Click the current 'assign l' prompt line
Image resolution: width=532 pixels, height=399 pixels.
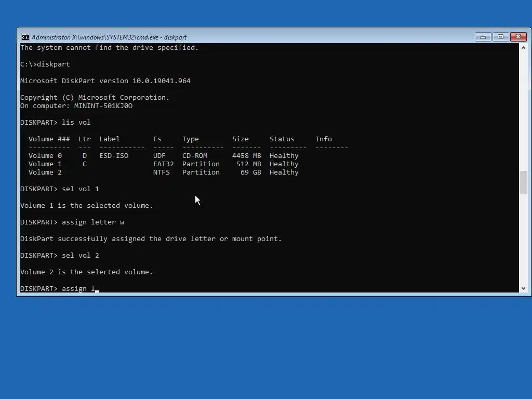point(59,289)
